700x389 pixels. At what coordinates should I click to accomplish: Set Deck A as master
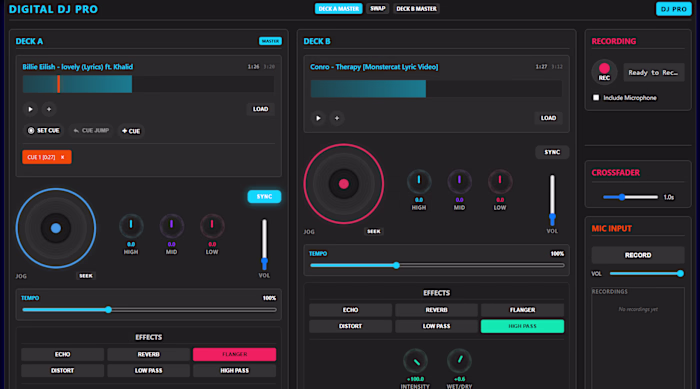(x=338, y=8)
